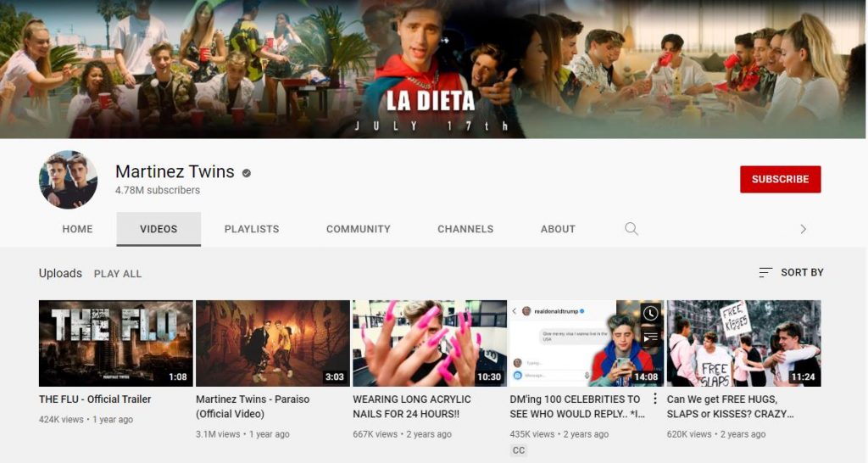Screen dimensions: 868x463
Task: Click the Watch Later clock icon on DM'ing thumbnail
Action: (x=650, y=314)
